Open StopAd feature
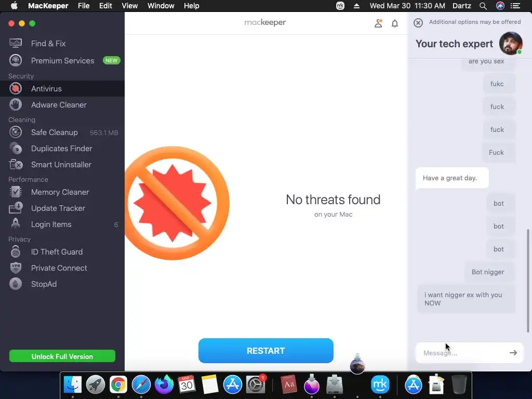532x399 pixels. (x=62, y=284)
